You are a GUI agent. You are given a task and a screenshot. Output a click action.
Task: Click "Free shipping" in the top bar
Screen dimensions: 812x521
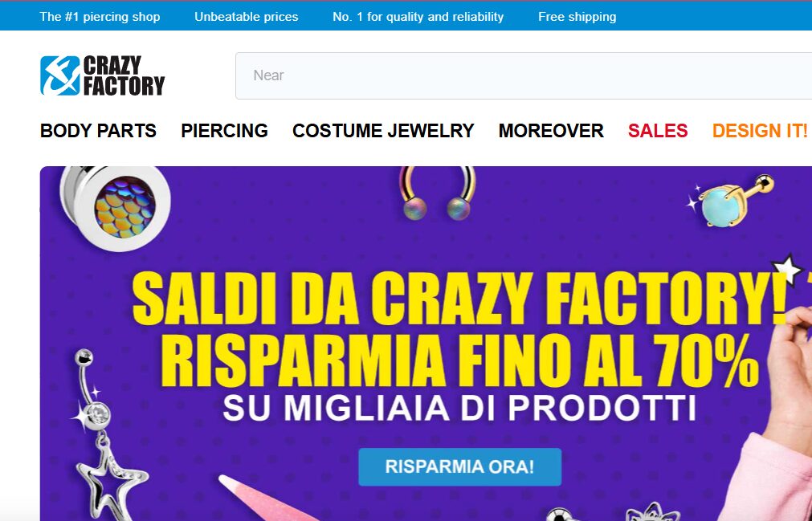577,17
